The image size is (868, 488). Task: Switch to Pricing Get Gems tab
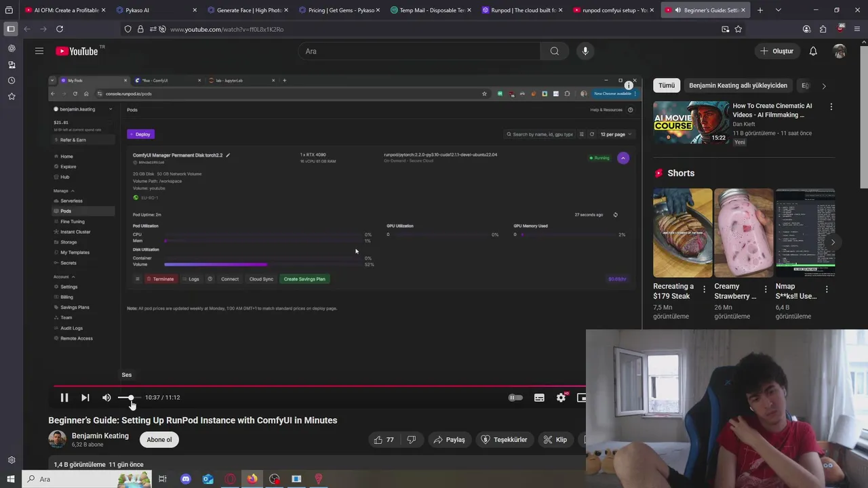tap(338, 10)
